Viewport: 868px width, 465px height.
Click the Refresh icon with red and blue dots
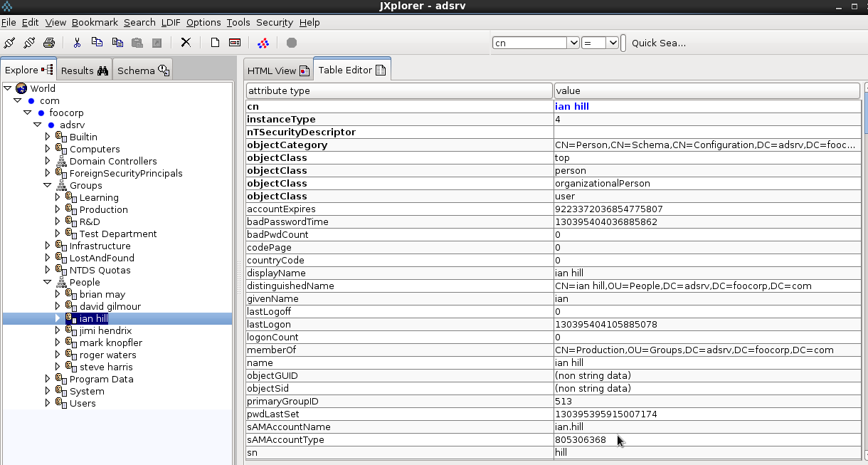point(263,43)
